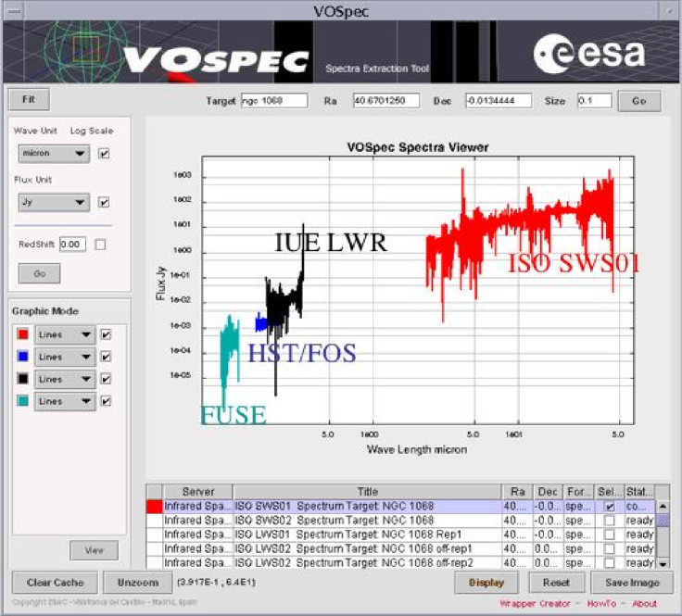
Task: Click the VOSpec logo in the banner
Action: (x=215, y=59)
